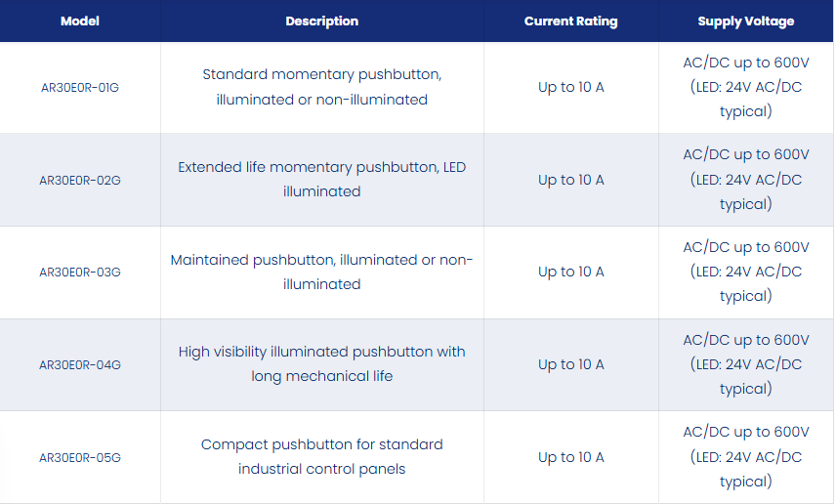Screen dimensions: 836x504
Task: Click Extended life momentary pushbutton description
Action: coord(322,179)
